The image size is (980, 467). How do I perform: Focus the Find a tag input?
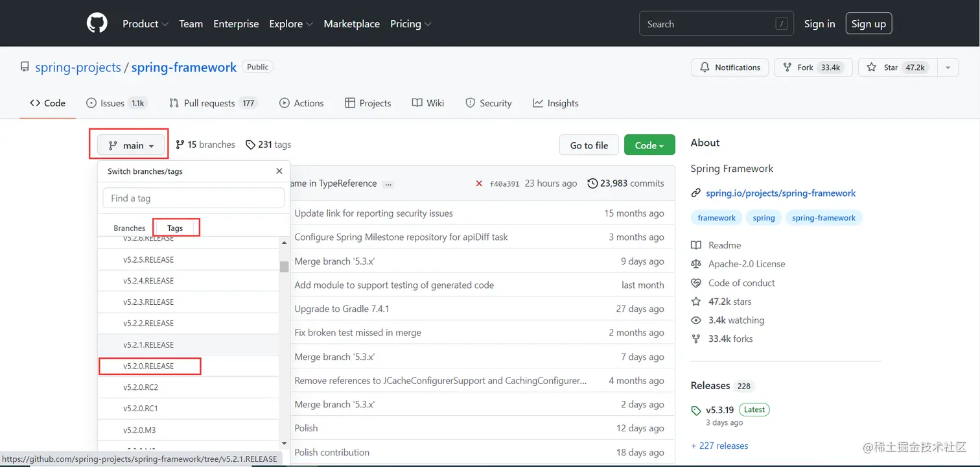193,198
